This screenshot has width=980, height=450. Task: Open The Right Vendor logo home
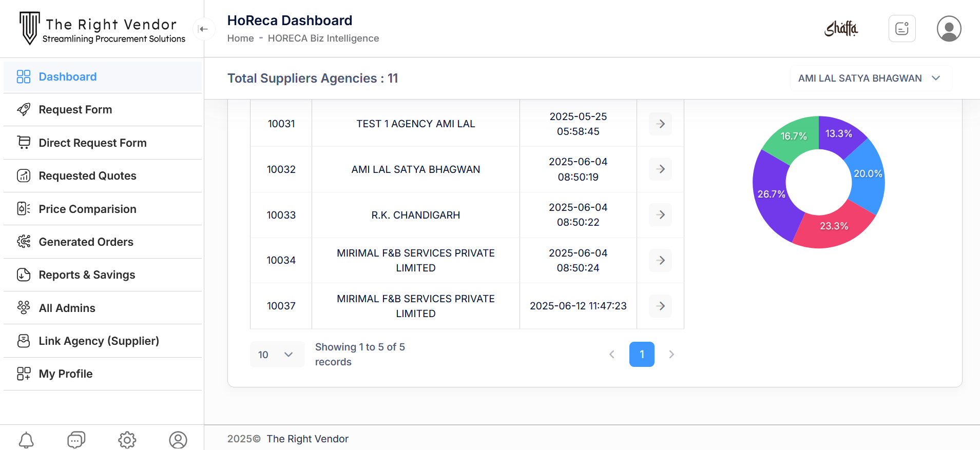tap(102, 29)
